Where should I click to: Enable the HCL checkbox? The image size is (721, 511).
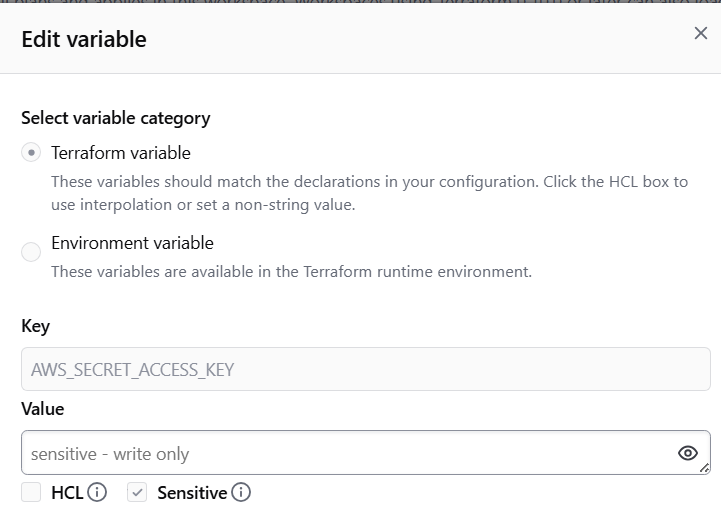[x=32, y=492]
